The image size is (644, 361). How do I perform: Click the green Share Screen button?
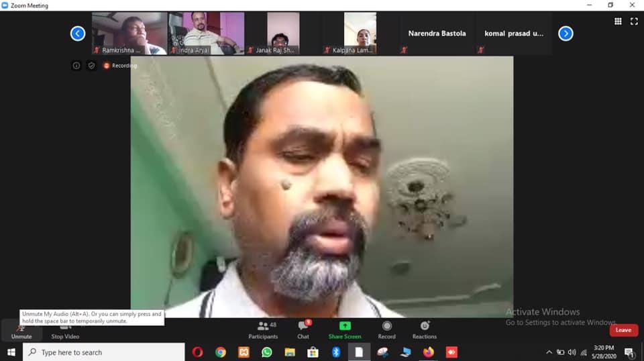click(345, 329)
